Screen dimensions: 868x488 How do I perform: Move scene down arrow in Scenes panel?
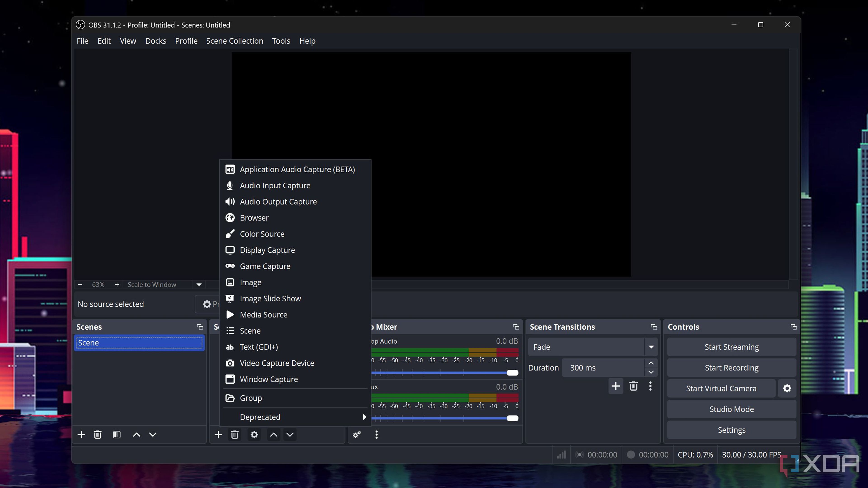pyautogui.click(x=153, y=434)
